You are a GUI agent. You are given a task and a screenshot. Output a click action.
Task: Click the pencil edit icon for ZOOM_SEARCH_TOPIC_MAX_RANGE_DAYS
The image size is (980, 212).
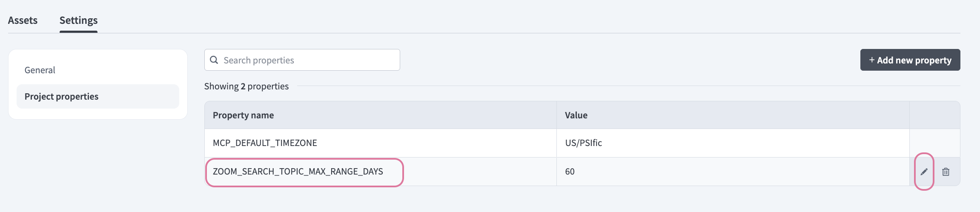[924, 172]
